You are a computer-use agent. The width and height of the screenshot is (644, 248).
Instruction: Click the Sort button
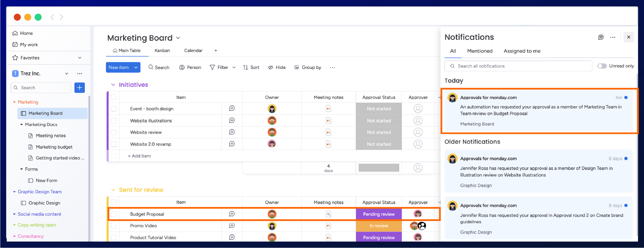251,67
